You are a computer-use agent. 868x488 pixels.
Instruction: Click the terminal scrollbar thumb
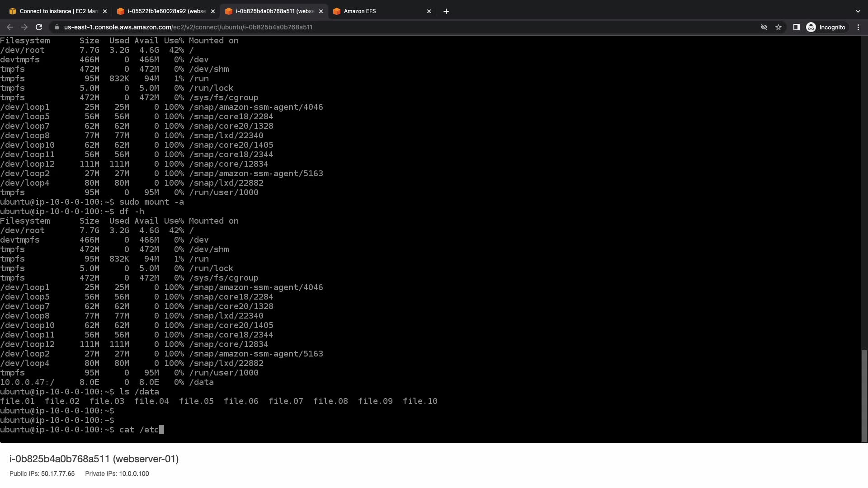864,395
